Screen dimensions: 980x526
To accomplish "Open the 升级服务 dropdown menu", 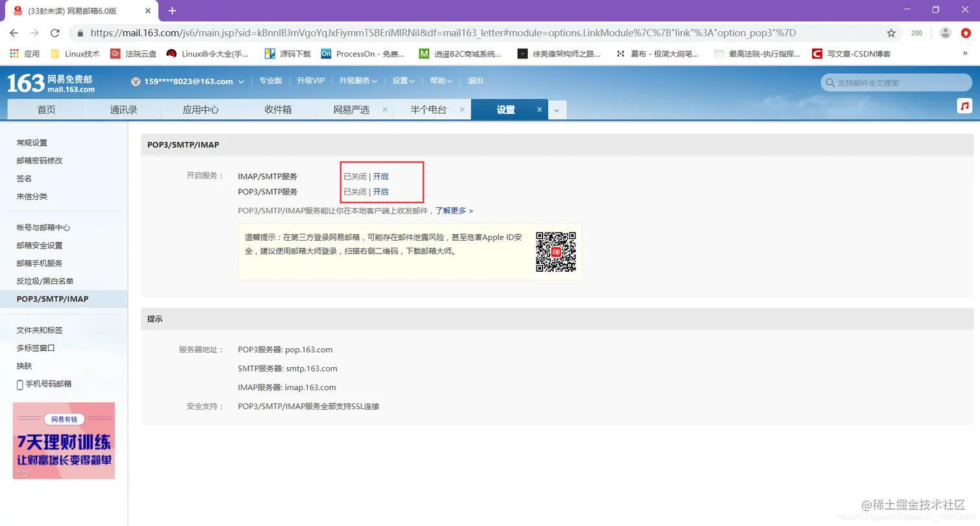I will coord(358,81).
